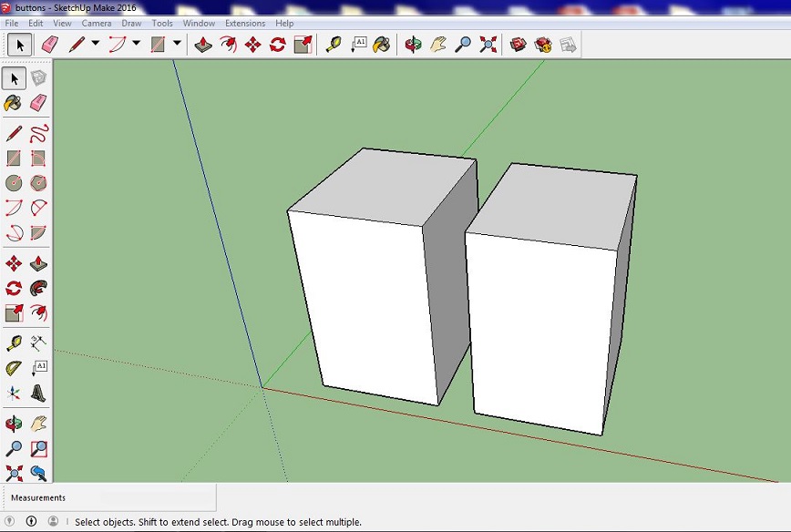Screen dimensions: 791x532
Task: Open the Tools menu
Action: coord(162,23)
